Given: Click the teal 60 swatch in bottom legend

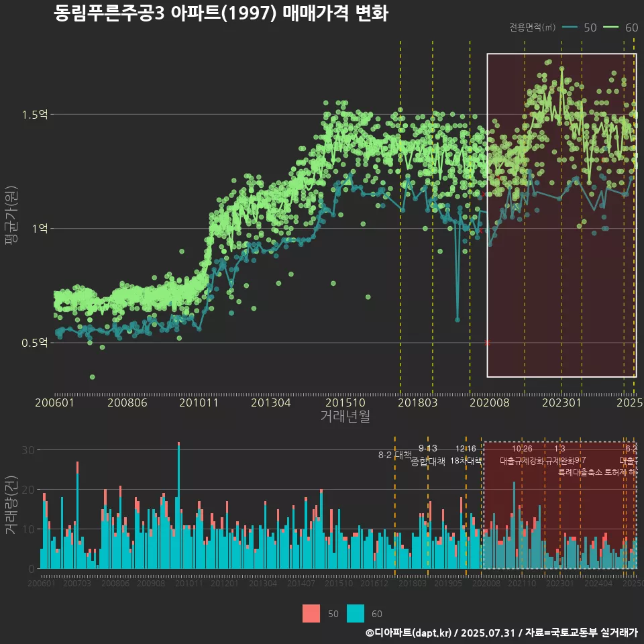Looking at the screenshot, I should coord(356,614).
